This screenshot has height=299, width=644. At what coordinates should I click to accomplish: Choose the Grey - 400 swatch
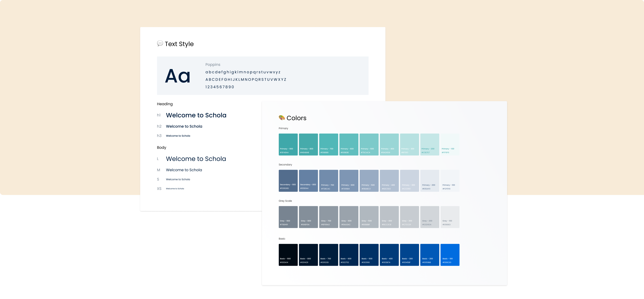[x=389, y=217]
